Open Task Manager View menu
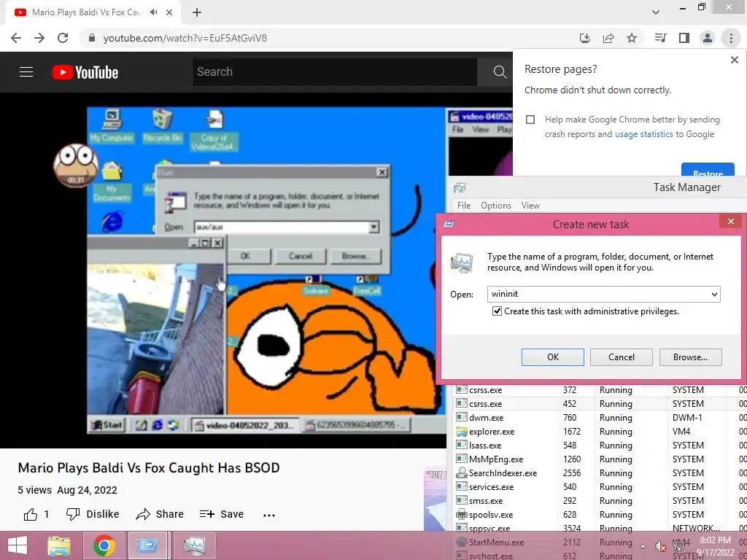747x560 pixels. click(x=530, y=205)
